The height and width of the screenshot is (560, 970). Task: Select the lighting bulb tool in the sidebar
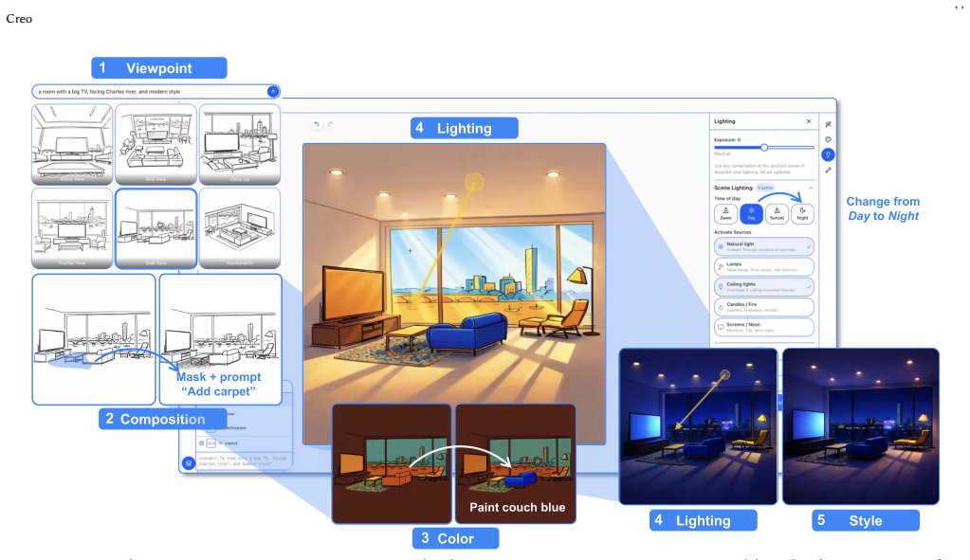(828, 154)
